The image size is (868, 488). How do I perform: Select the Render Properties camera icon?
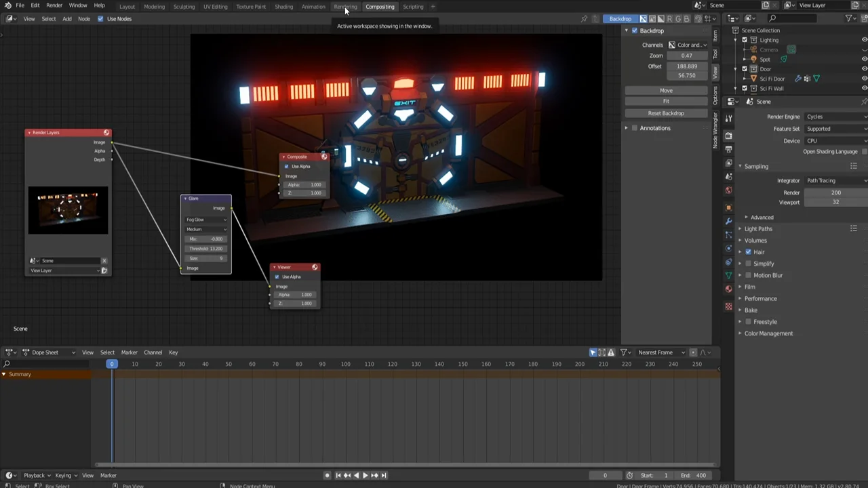pos(728,135)
